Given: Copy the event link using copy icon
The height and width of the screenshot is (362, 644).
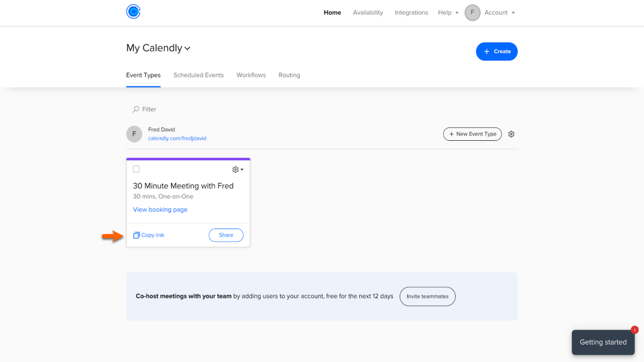Looking at the screenshot, I should click(136, 235).
